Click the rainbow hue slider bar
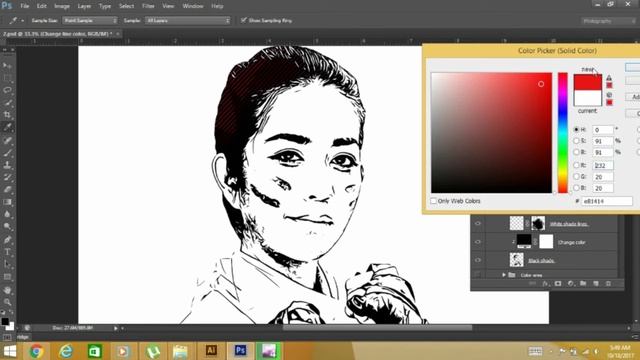Screen dimensions: 640x360 pyautogui.click(x=563, y=133)
